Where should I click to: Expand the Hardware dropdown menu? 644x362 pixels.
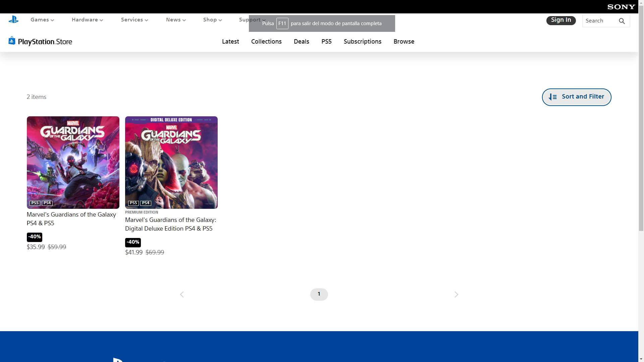coord(87,20)
